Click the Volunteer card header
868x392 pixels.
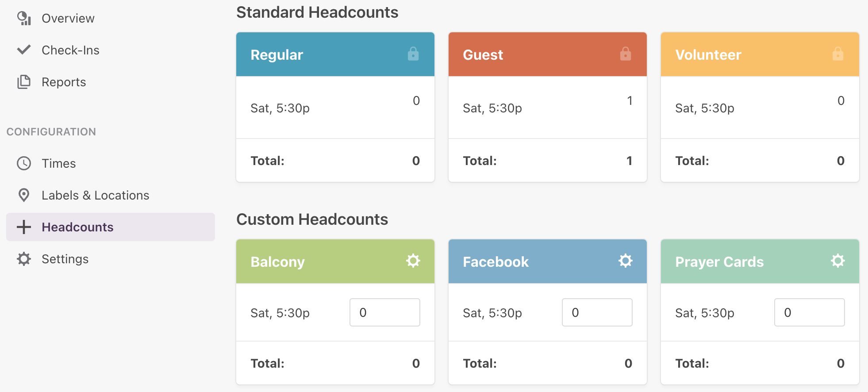760,54
